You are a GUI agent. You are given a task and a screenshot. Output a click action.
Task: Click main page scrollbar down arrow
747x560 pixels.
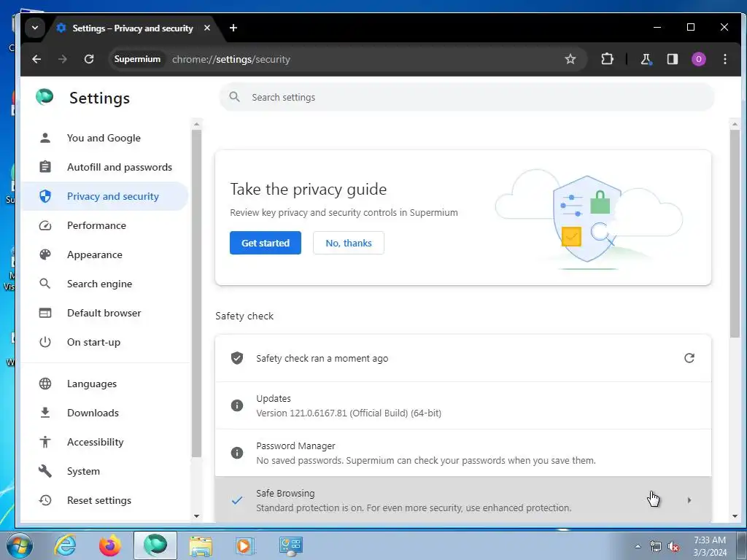735,516
